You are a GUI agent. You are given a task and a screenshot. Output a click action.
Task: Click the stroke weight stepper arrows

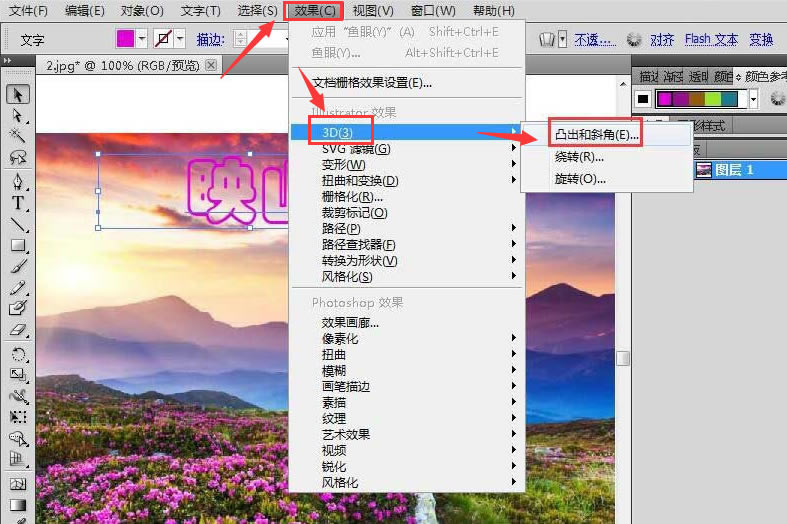tap(240, 39)
